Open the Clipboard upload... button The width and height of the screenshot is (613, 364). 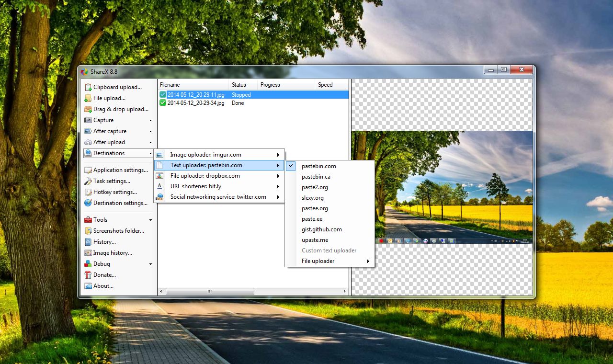tap(118, 87)
